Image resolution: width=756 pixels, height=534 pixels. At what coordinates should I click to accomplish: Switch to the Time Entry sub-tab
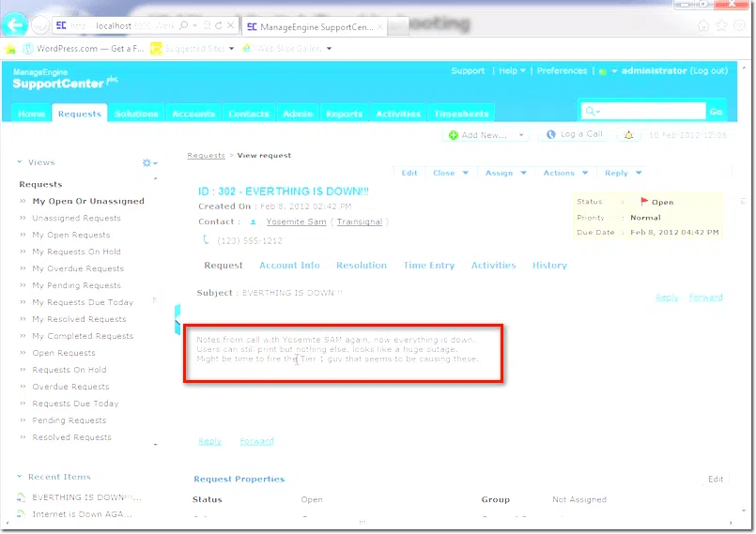(x=428, y=266)
